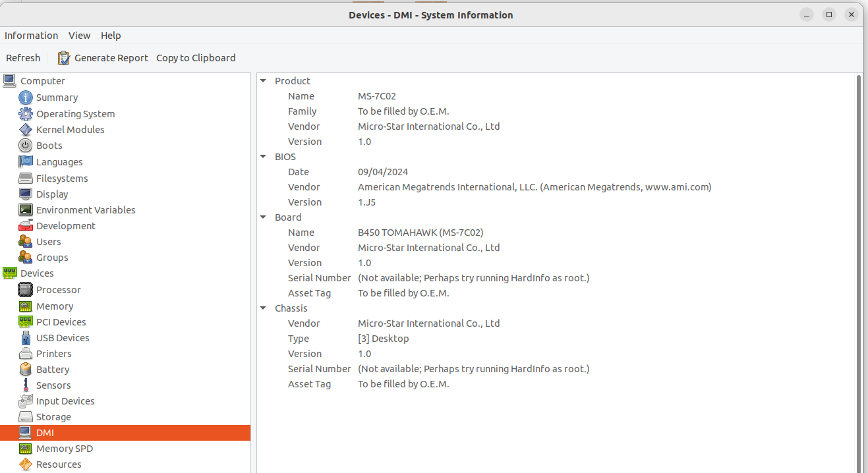Click chassis type [3] Desktop
Image resolution: width=868 pixels, height=473 pixels.
tap(384, 339)
